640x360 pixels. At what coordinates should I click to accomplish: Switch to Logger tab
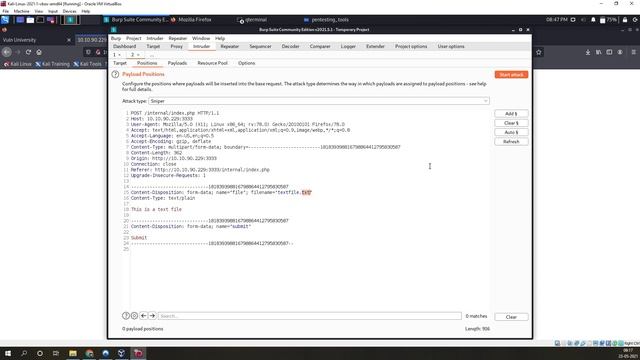[348, 47]
